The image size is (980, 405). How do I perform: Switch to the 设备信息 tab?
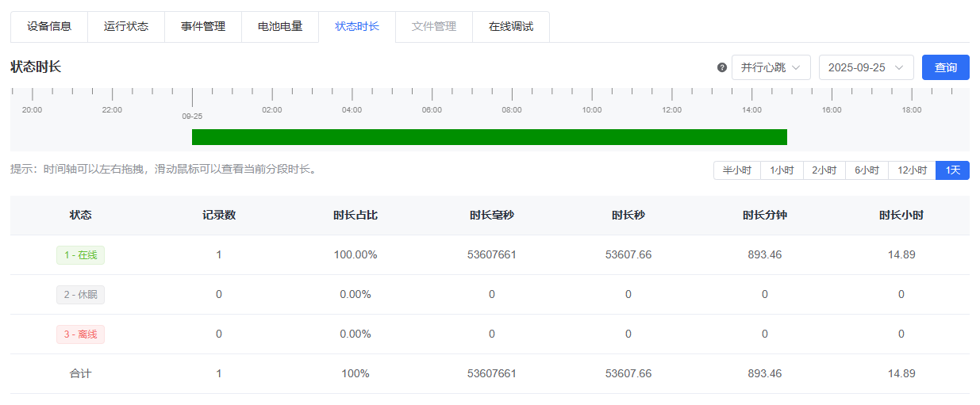49,26
